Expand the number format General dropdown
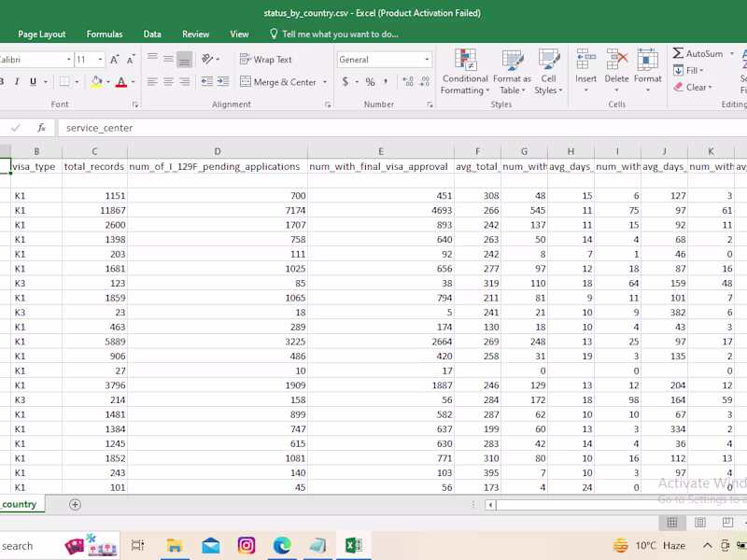The image size is (747, 560). click(x=427, y=60)
